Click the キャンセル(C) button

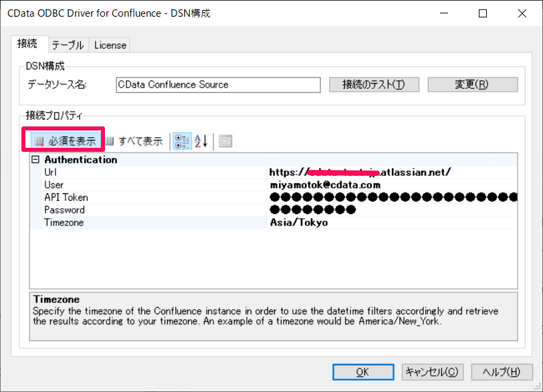click(x=433, y=372)
